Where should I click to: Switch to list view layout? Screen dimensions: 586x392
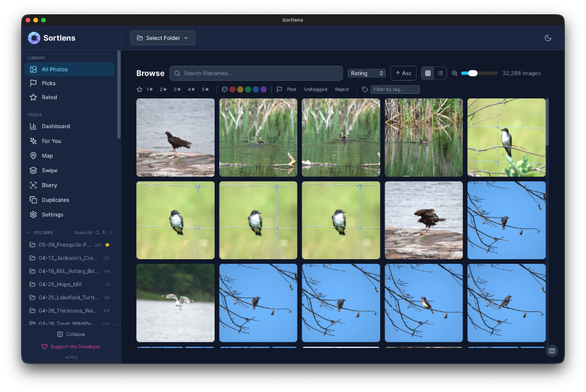pyautogui.click(x=440, y=73)
